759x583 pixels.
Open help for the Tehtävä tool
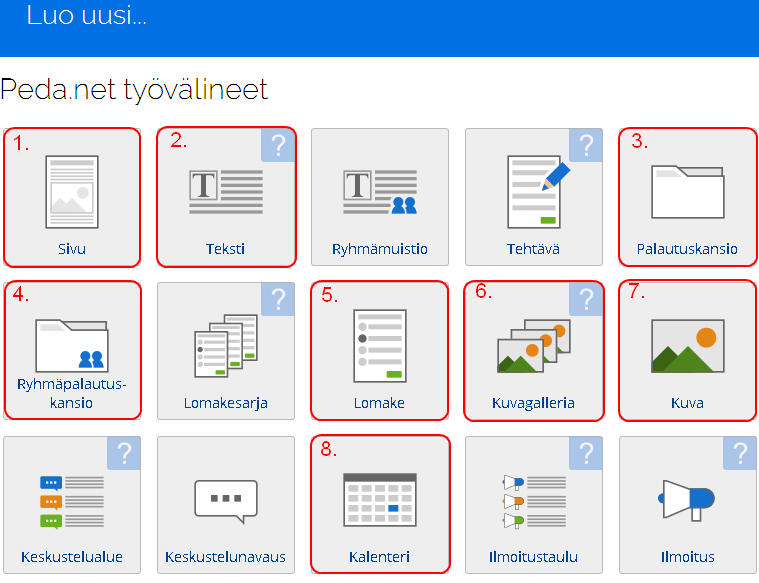pyautogui.click(x=586, y=145)
